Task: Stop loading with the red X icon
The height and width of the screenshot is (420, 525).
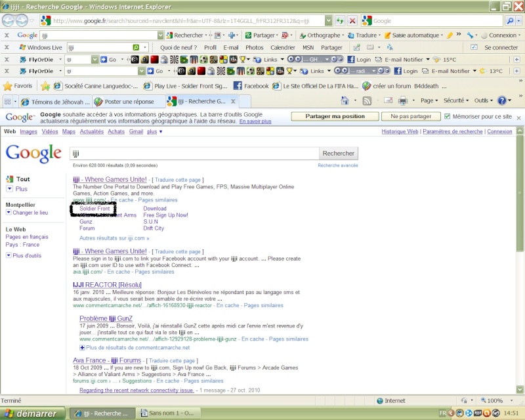Action: 352,21
